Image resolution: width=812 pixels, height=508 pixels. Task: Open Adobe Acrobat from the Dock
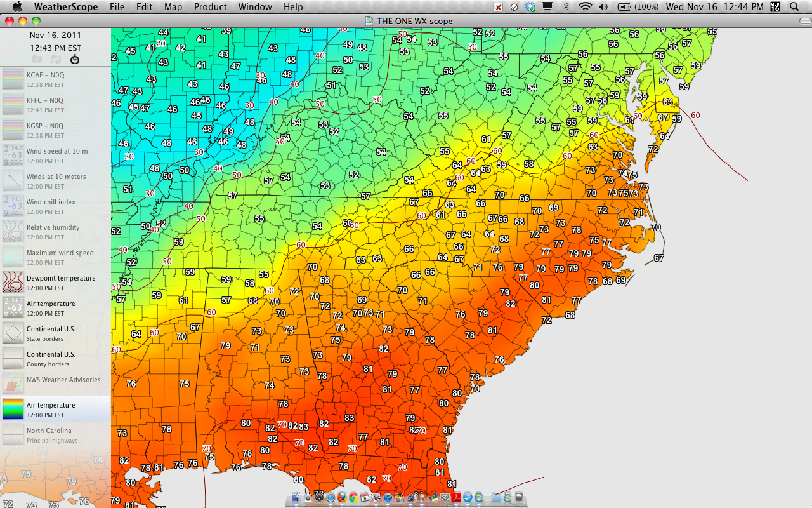click(456, 497)
